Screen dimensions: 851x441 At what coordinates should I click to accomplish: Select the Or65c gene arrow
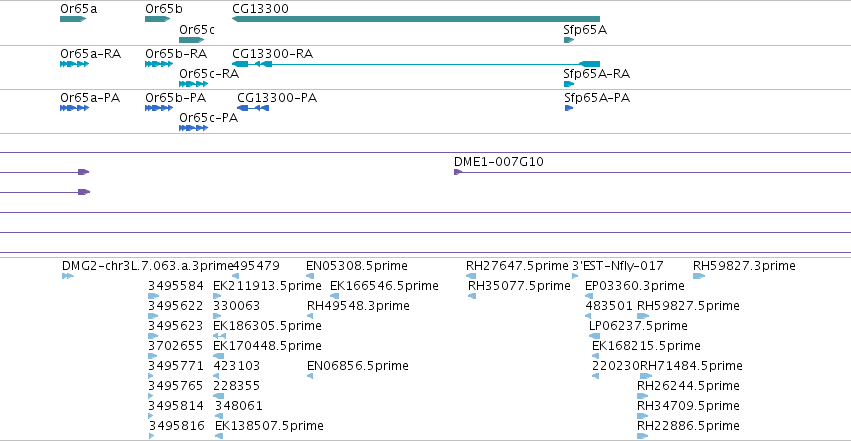click(192, 40)
